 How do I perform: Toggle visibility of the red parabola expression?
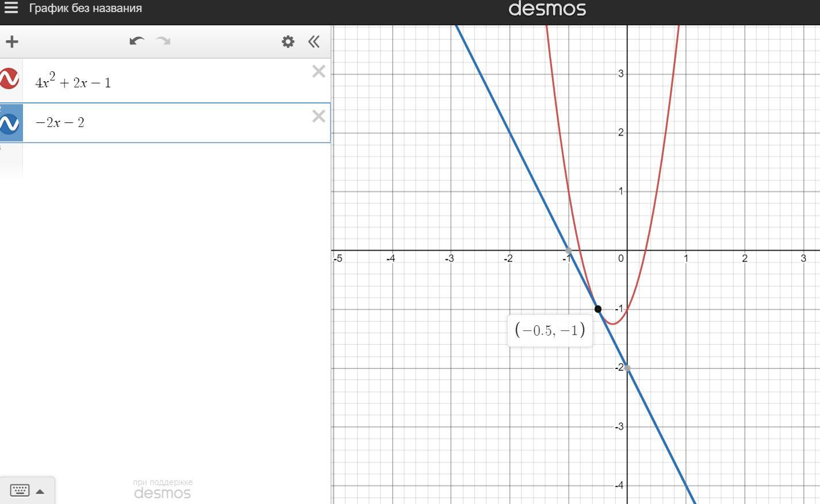click(10, 79)
